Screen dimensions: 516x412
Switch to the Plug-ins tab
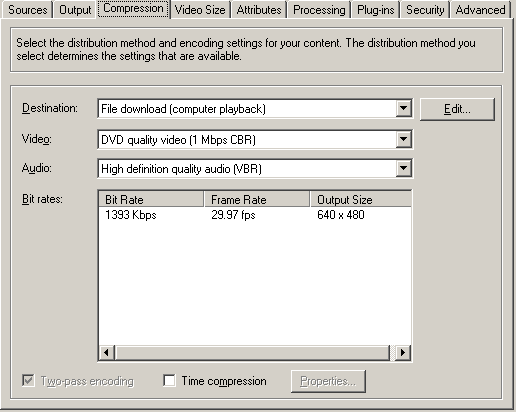375,10
